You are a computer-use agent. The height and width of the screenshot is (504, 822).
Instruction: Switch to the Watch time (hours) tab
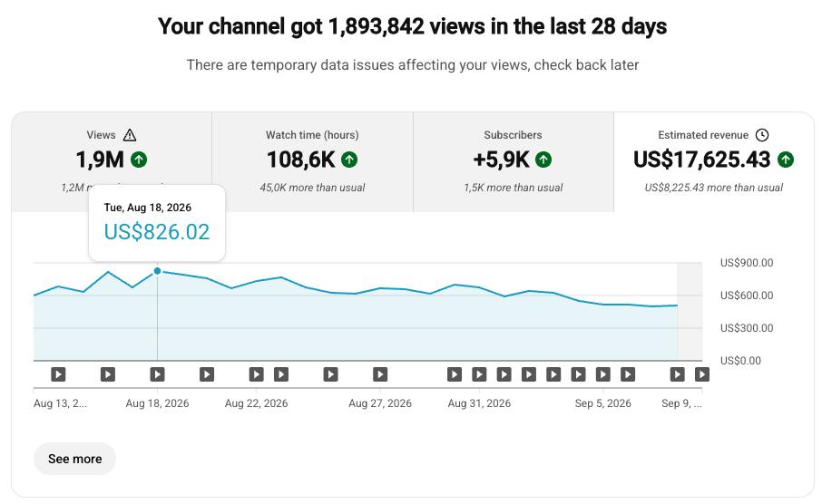click(x=312, y=162)
